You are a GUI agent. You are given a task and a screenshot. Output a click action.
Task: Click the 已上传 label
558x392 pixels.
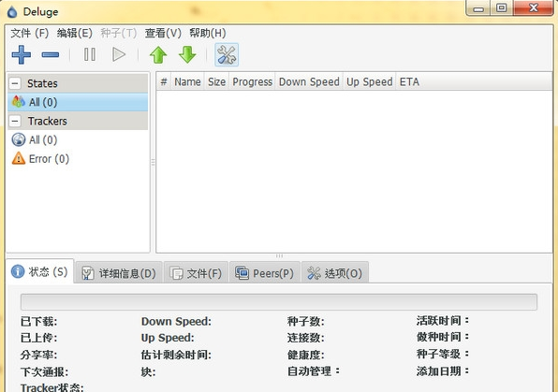38,338
